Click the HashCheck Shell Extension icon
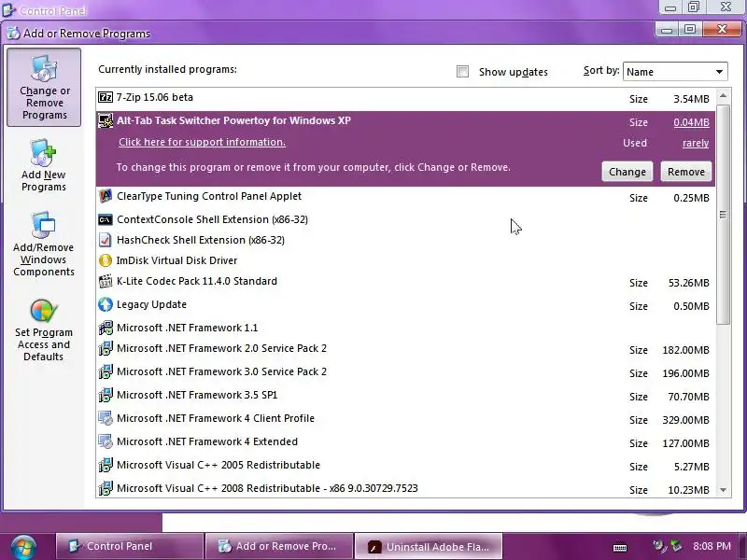Image resolution: width=747 pixels, height=560 pixels. (106, 240)
